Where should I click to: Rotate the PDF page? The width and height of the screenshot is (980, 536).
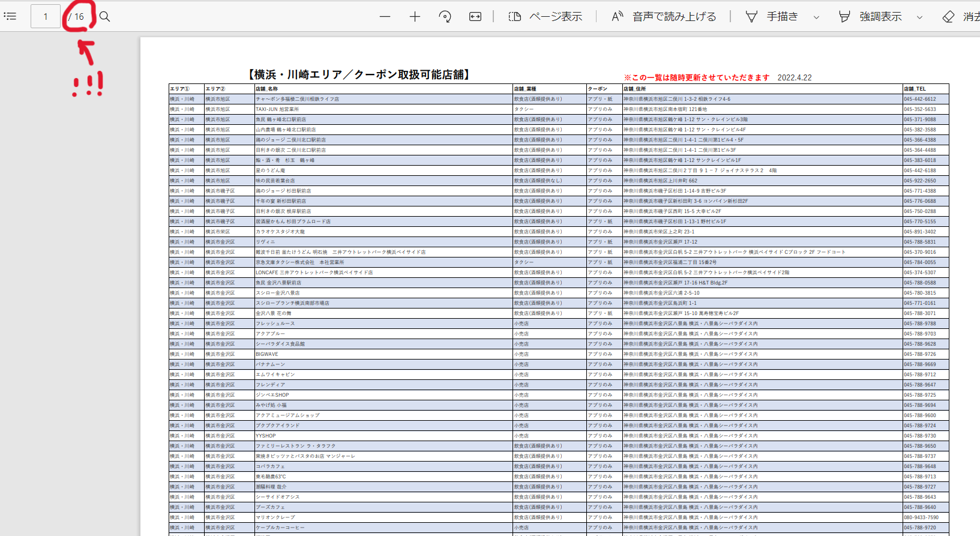pyautogui.click(x=445, y=17)
